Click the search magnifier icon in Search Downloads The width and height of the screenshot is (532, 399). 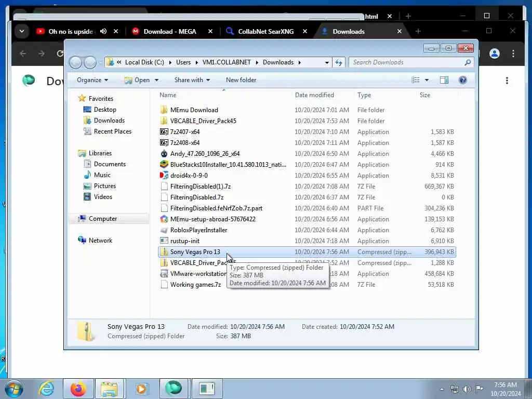tap(468, 62)
